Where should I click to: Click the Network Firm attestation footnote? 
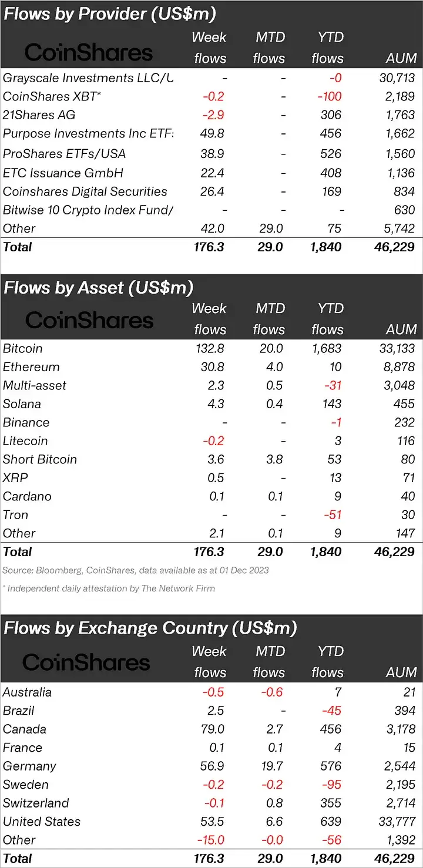(x=109, y=588)
